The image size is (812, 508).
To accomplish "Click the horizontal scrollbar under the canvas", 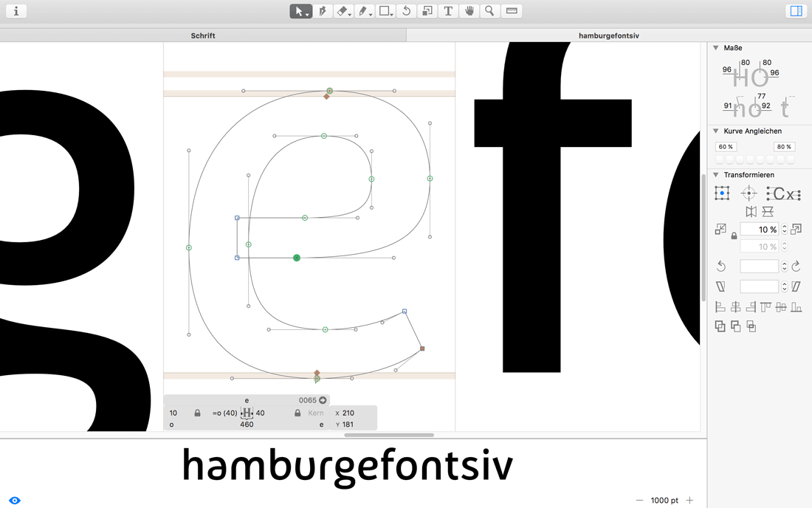I will pos(389,435).
